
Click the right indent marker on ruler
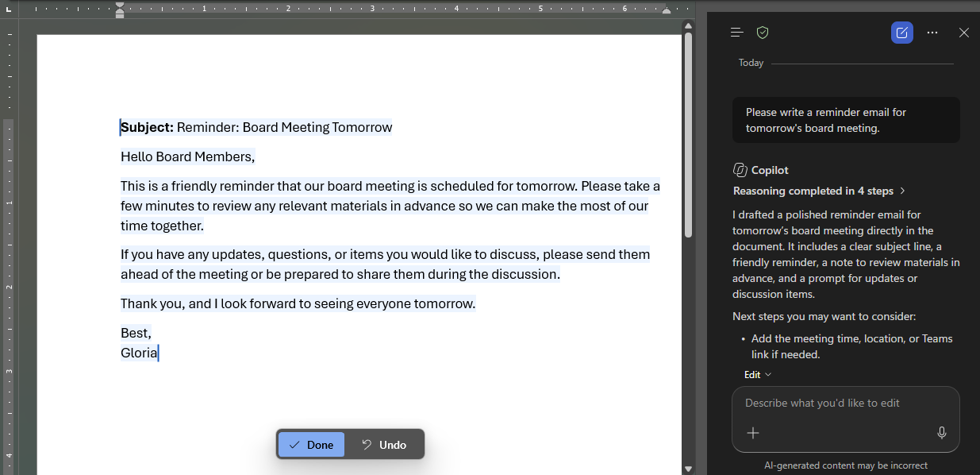[x=667, y=11]
